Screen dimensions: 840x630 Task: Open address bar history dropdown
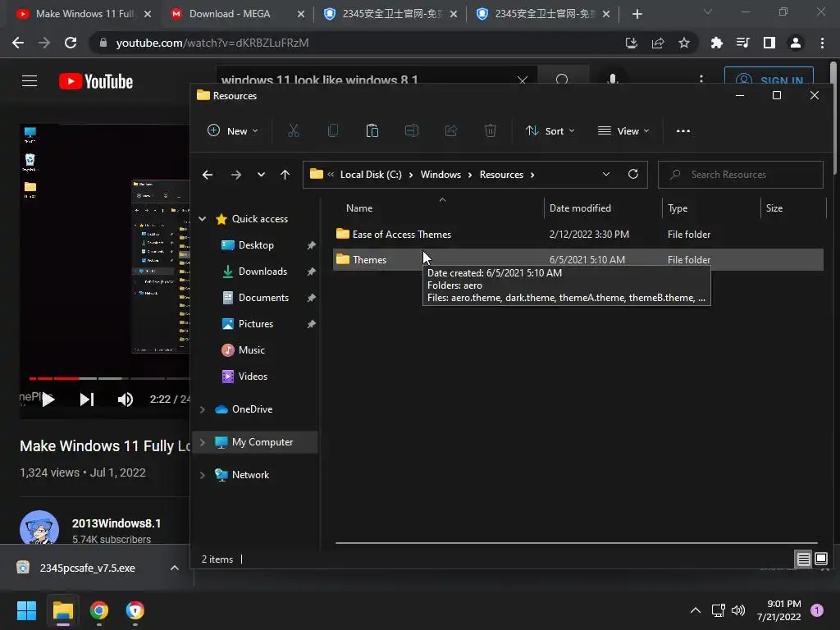(606, 174)
